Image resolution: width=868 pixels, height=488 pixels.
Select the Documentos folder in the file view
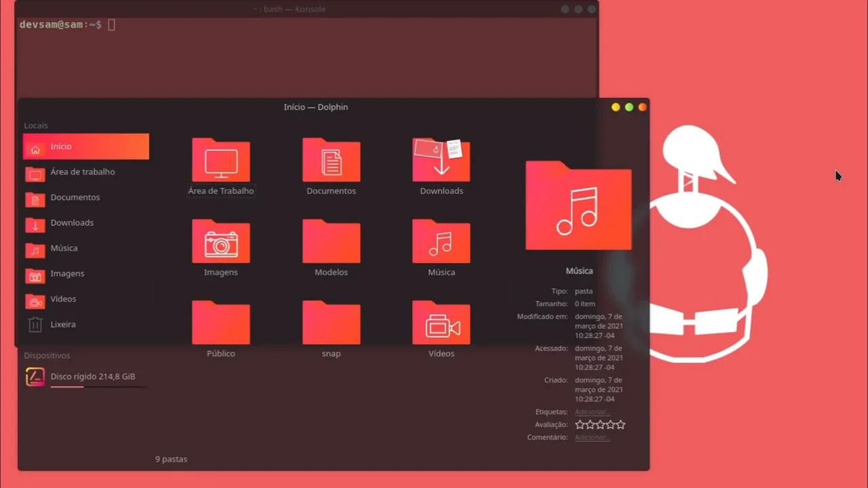pos(331,167)
